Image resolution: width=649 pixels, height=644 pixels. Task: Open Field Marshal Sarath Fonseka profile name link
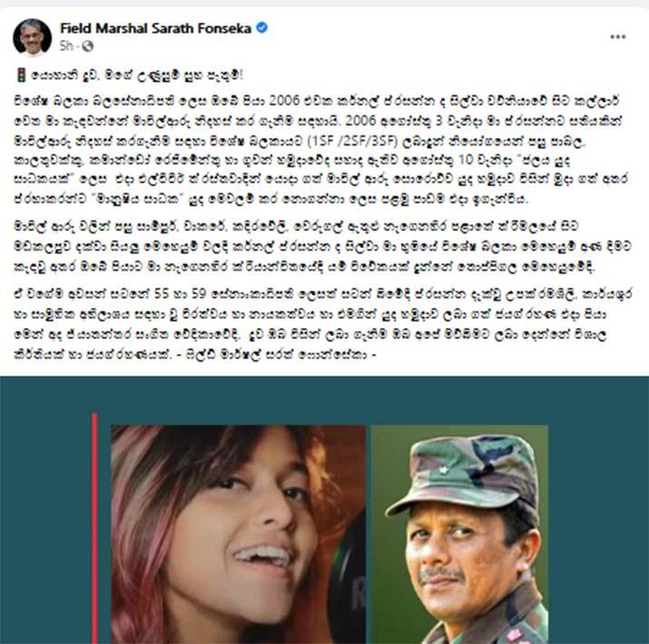point(155,28)
